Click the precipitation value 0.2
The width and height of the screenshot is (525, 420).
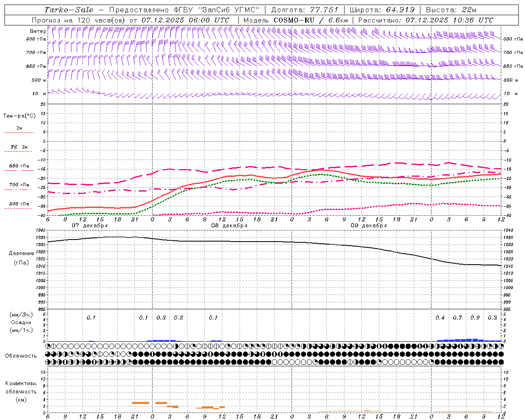click(178, 318)
